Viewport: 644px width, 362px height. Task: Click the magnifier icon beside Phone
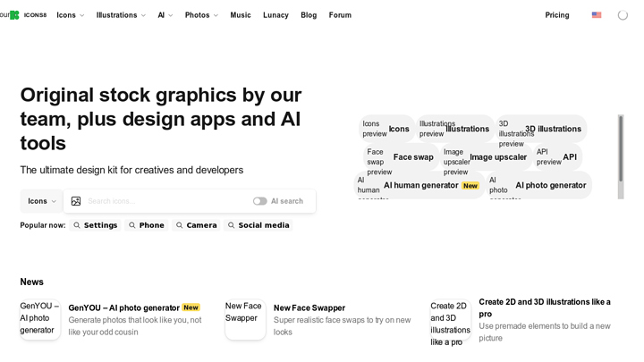click(131, 225)
